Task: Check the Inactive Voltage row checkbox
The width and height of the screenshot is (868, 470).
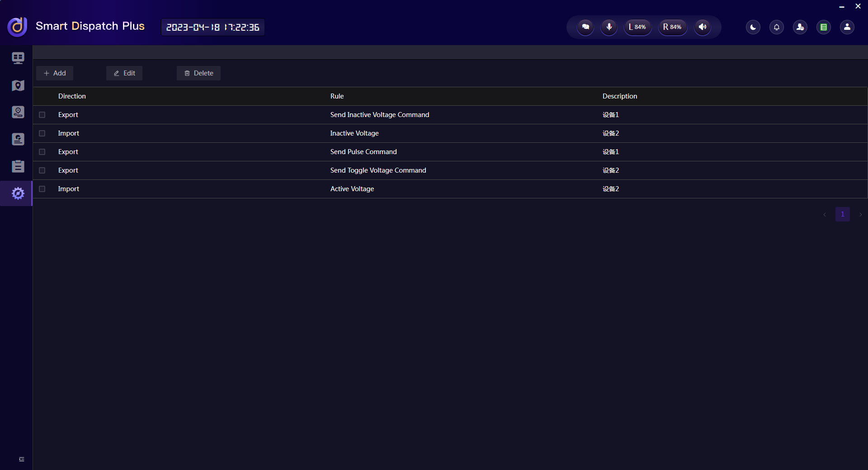Action: point(42,133)
